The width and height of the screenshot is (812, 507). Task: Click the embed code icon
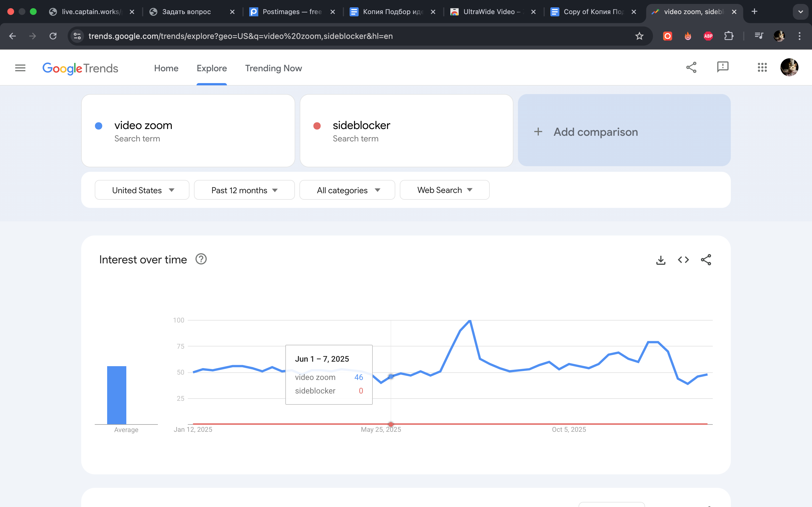tap(683, 260)
